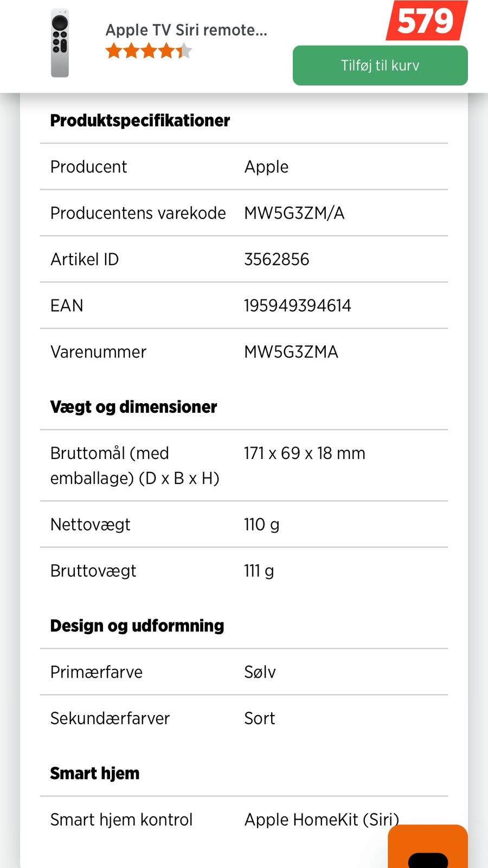Tap the red 579 price badge

point(426,21)
